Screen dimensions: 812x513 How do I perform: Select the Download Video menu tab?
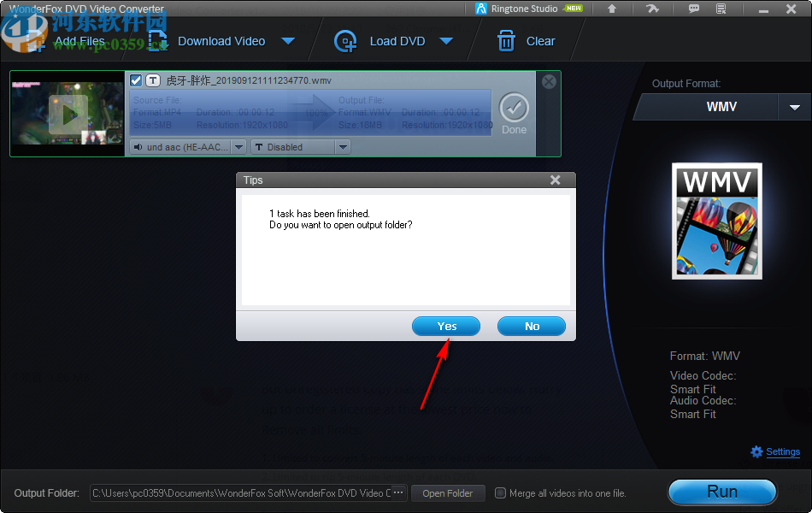pos(224,40)
